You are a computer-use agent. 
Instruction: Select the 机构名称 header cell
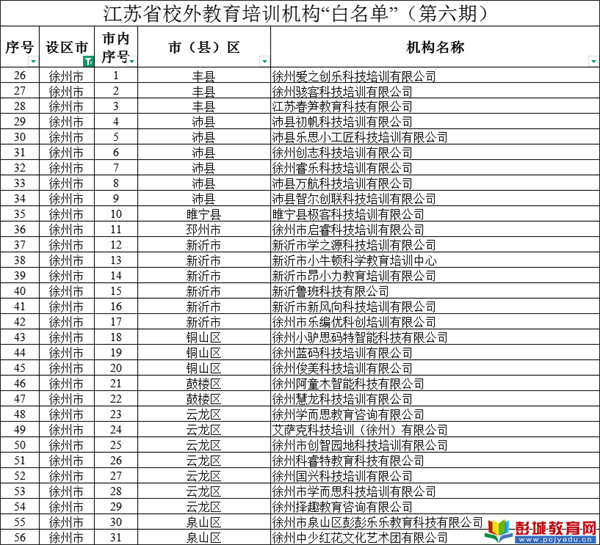click(x=435, y=47)
